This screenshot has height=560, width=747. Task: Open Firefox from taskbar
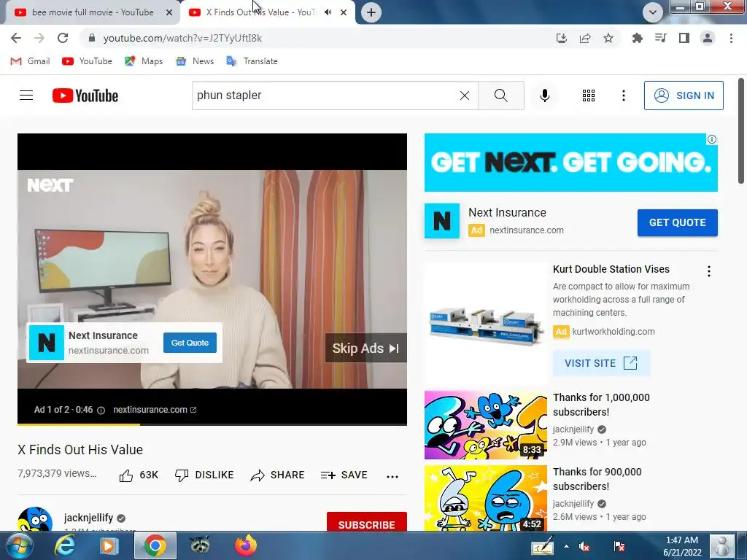coord(245,545)
